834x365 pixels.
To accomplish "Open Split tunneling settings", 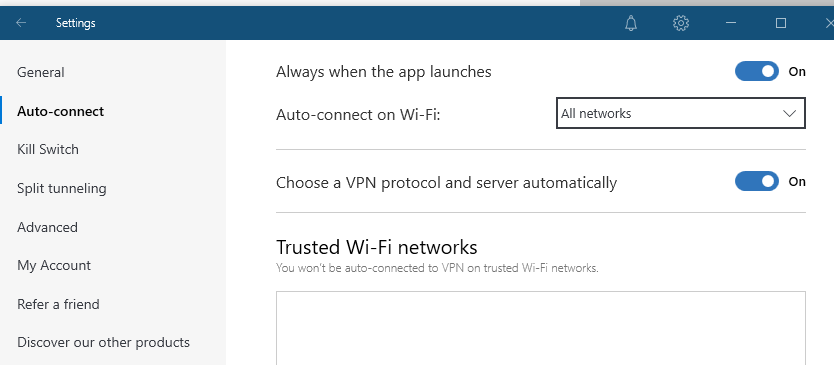I will [62, 188].
